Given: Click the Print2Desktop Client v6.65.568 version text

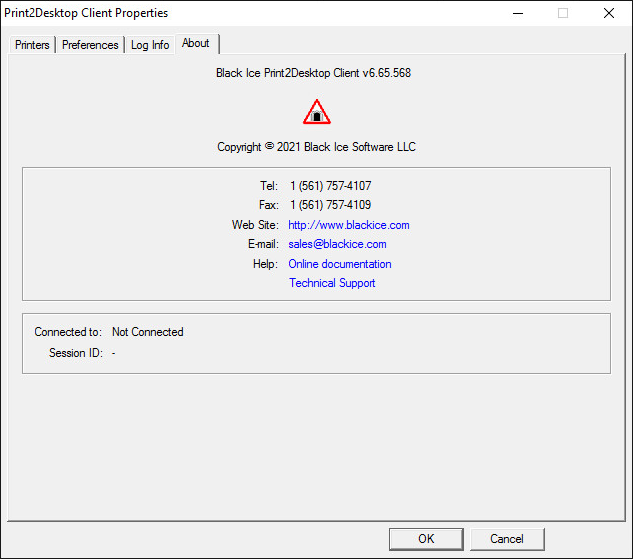Looking at the screenshot, I should (314, 73).
